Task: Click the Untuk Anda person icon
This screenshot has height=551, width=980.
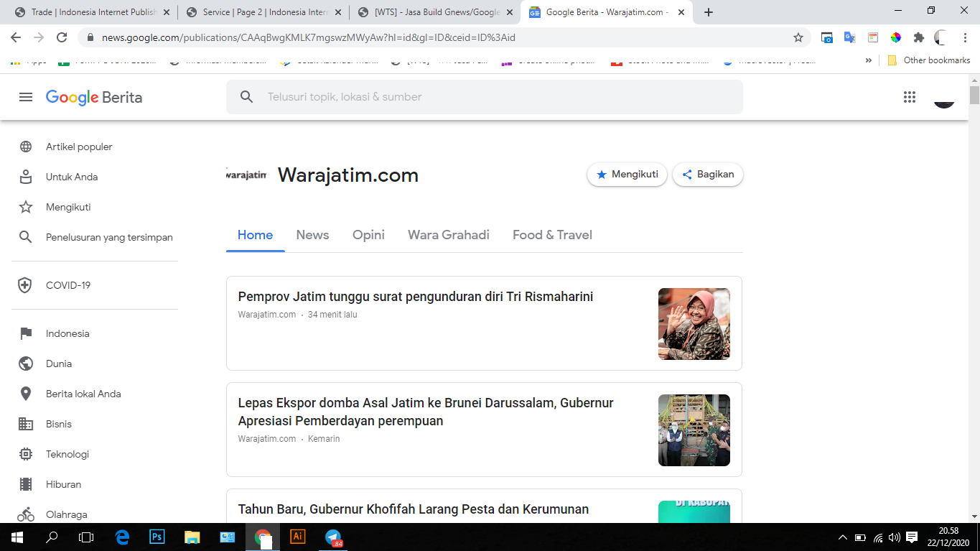Action: point(26,177)
